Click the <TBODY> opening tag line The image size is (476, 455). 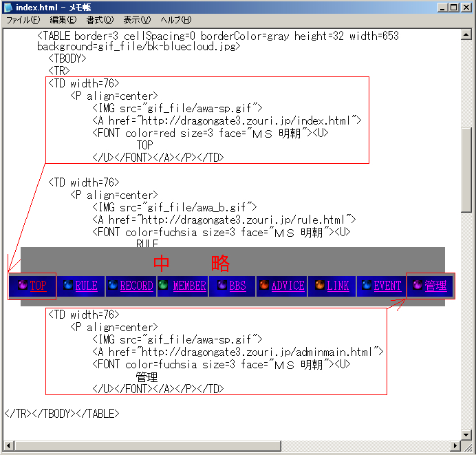point(67,59)
